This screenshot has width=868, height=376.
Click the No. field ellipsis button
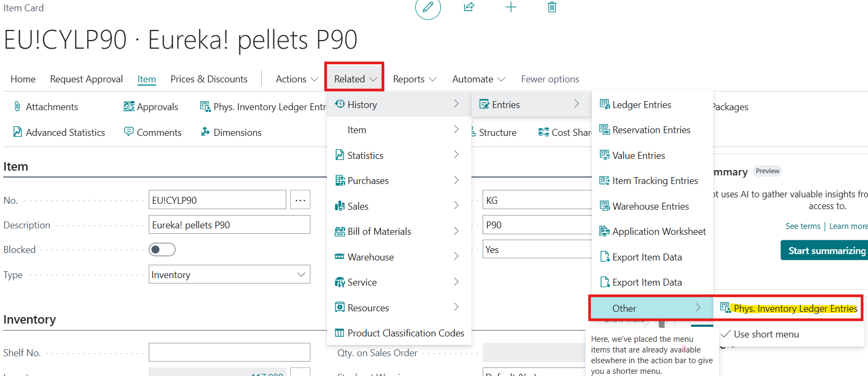(x=300, y=200)
